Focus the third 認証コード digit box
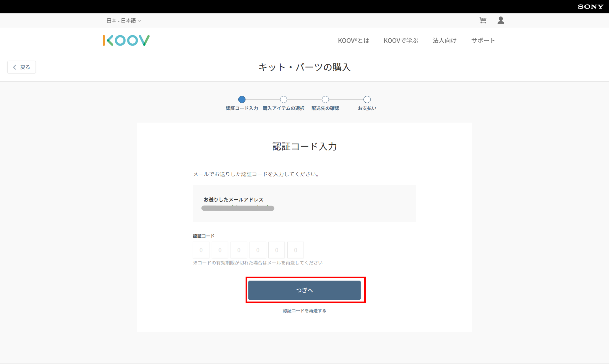Viewport: 609px width, 364px height. coord(239,250)
